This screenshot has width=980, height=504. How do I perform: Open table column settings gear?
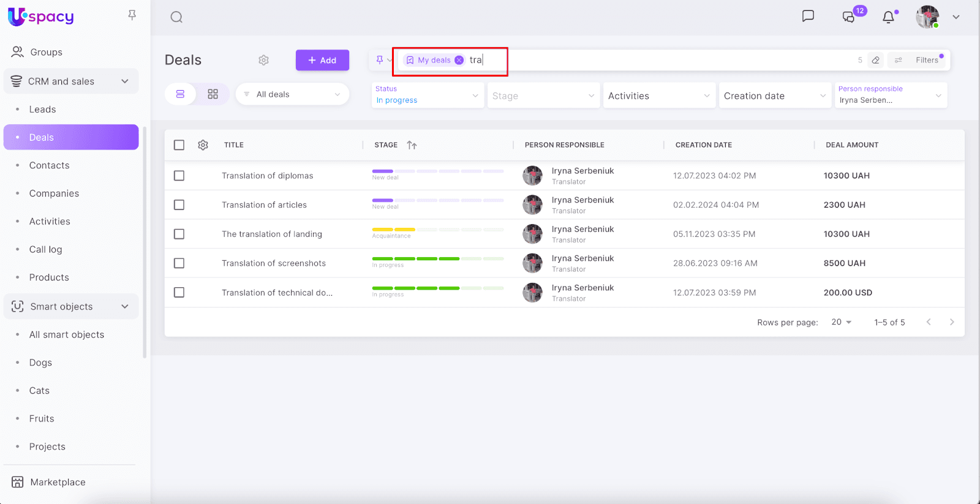click(x=203, y=145)
